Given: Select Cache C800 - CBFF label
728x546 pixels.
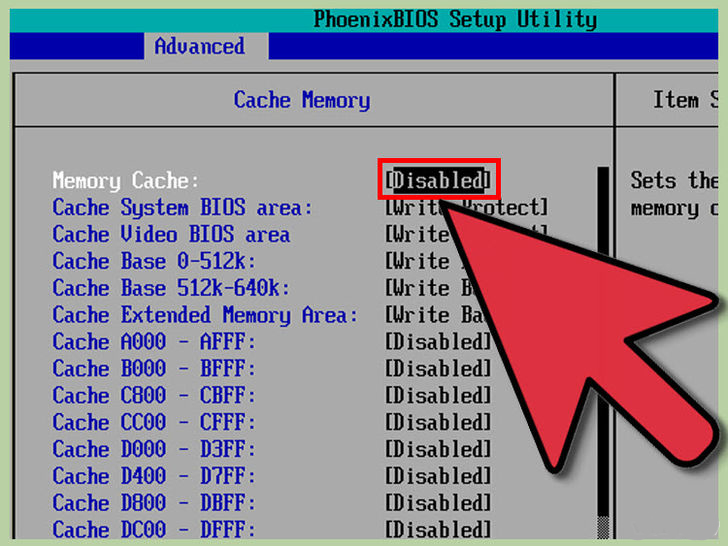Looking at the screenshot, I should point(154,396).
